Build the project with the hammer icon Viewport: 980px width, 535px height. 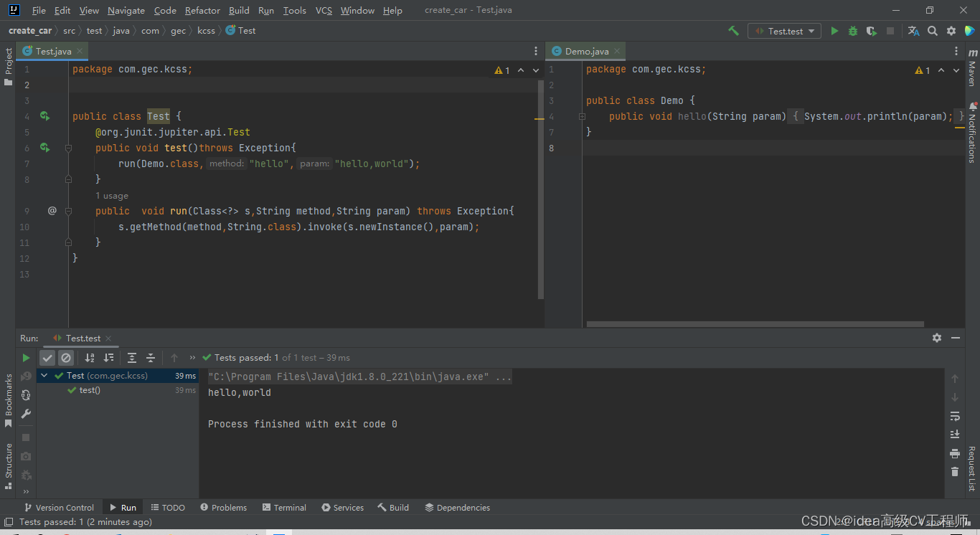click(733, 31)
